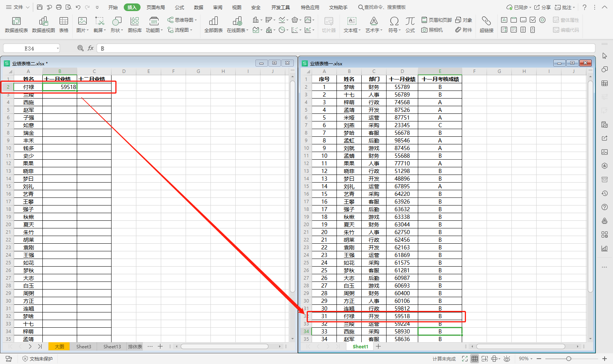Click the camera (照相机) tool
Viewport: 613px width, 364px height.
(x=432, y=30)
